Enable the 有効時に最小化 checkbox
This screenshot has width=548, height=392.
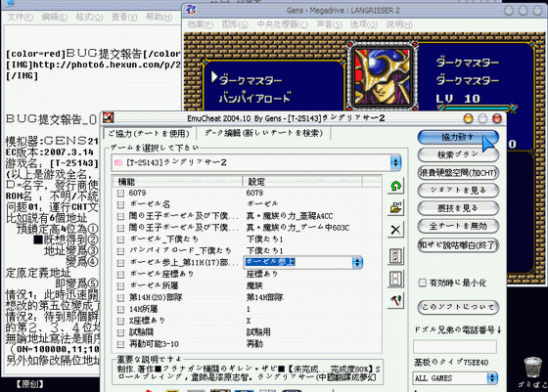tap(422, 283)
